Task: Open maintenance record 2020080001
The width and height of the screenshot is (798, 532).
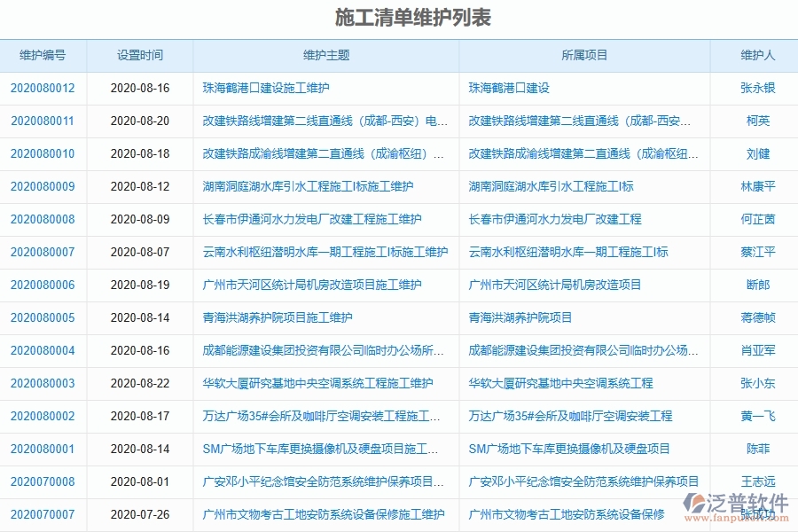Action: (41, 449)
